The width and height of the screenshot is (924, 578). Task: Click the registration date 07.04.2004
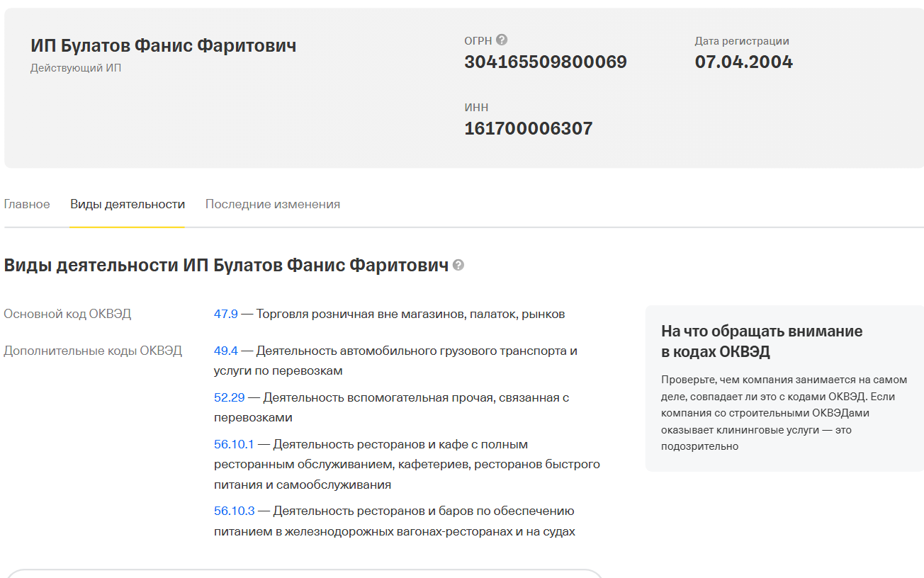coord(743,62)
